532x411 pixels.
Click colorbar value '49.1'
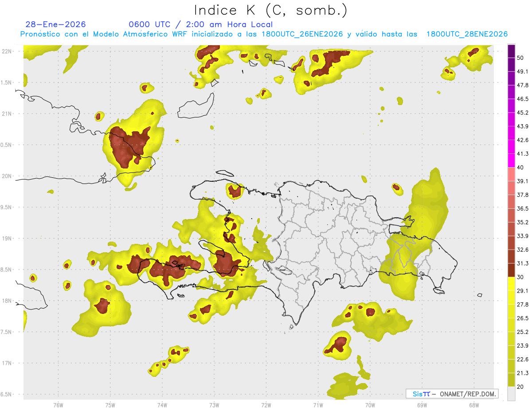523,71
